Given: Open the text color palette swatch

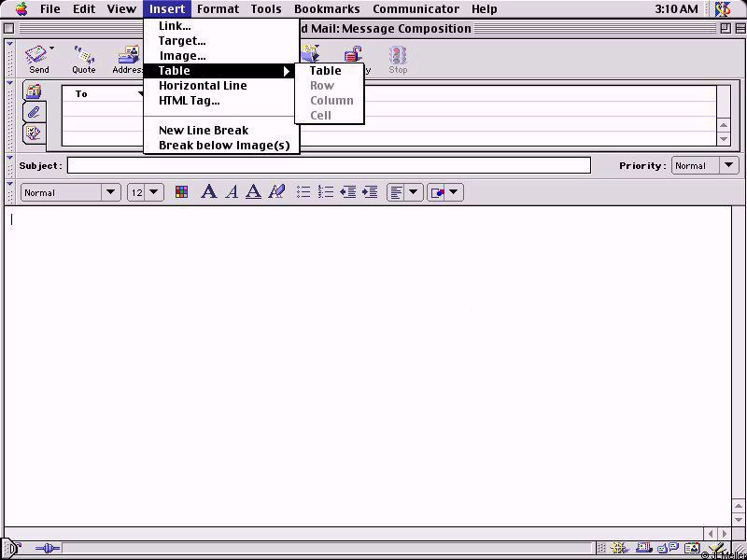Looking at the screenshot, I should (x=181, y=192).
